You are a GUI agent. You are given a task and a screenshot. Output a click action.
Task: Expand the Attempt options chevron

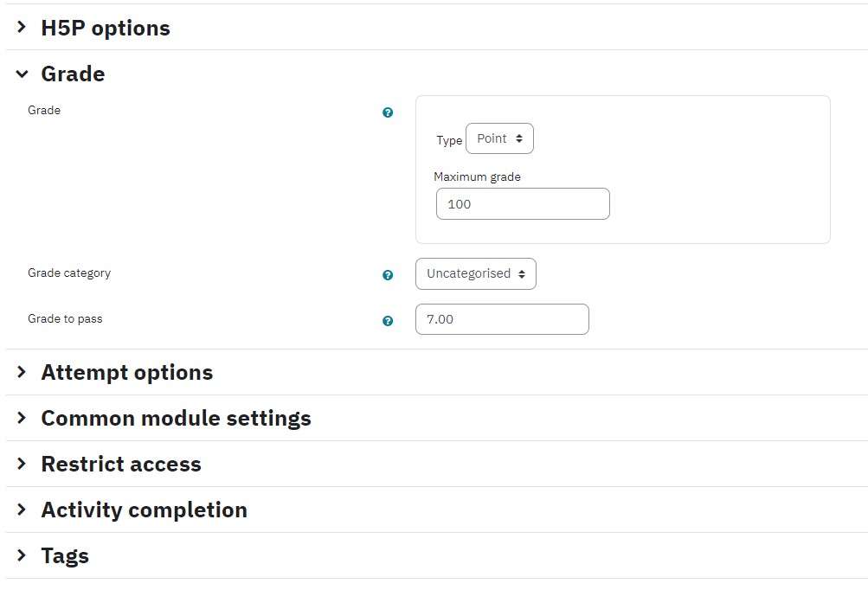coord(22,371)
